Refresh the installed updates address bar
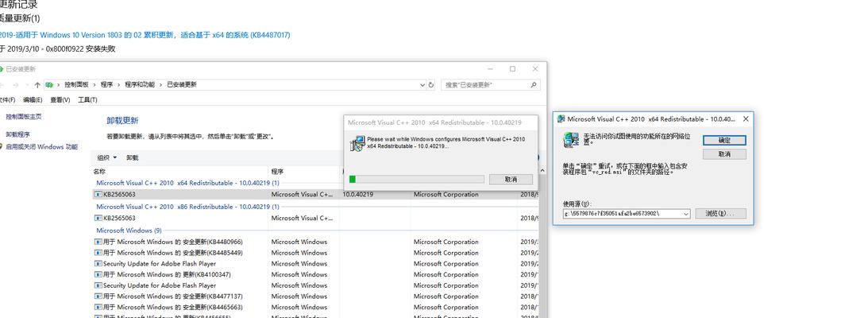Viewport: 868px width, 318px height. click(431, 85)
